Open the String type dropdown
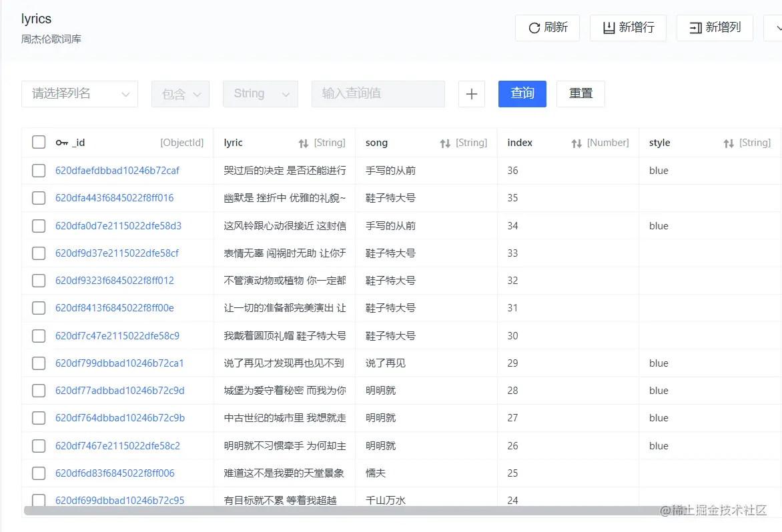Viewport: 782px width, 532px height. tap(260, 94)
